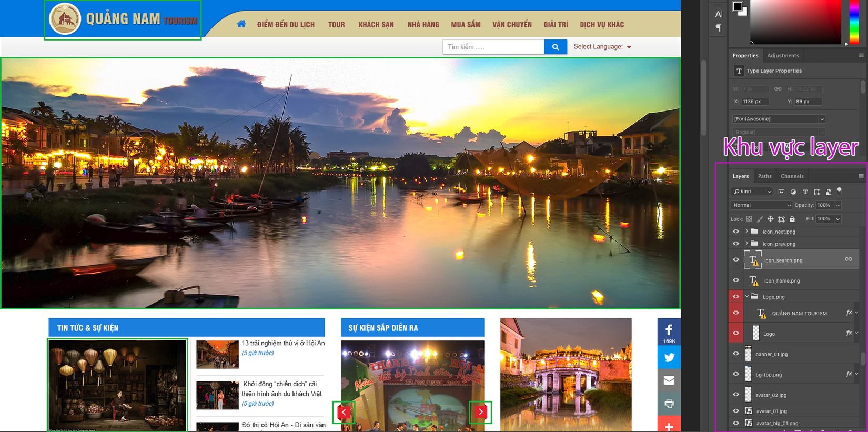
Task: Click the background color swatch
Action: coord(743,12)
